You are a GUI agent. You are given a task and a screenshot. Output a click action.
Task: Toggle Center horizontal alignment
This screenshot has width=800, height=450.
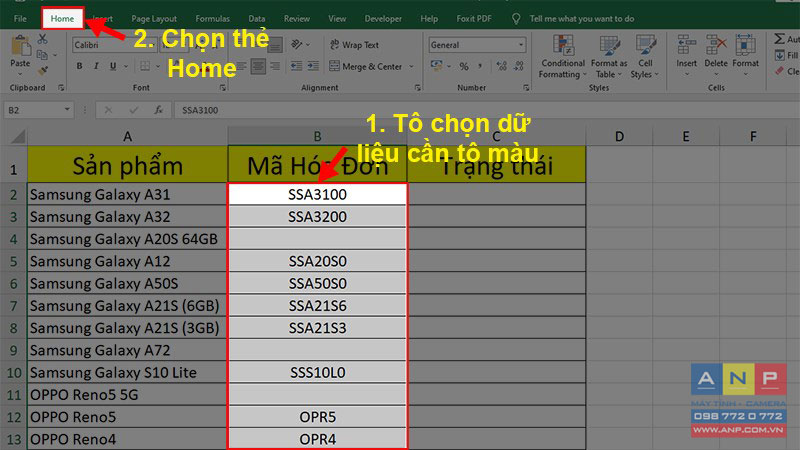point(258,66)
